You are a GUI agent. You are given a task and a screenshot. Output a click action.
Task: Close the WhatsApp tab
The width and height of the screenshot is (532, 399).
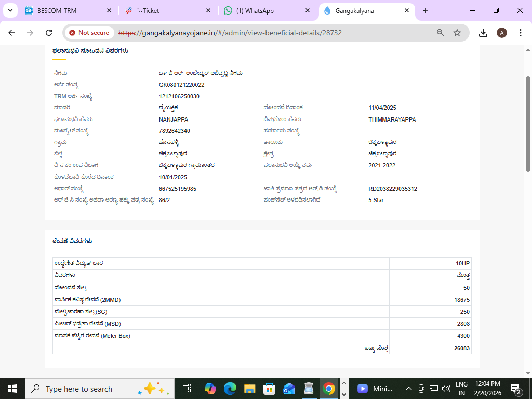308,11
